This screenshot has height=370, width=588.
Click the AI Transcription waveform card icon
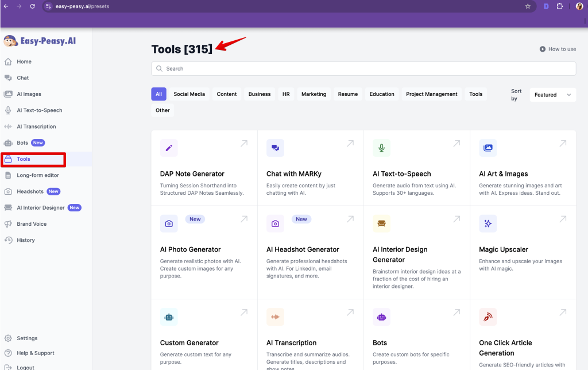[275, 317]
